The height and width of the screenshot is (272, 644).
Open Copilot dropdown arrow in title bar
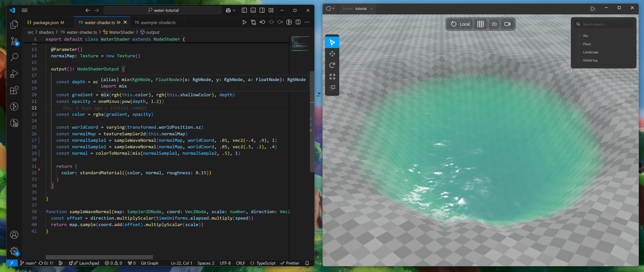tap(234, 10)
